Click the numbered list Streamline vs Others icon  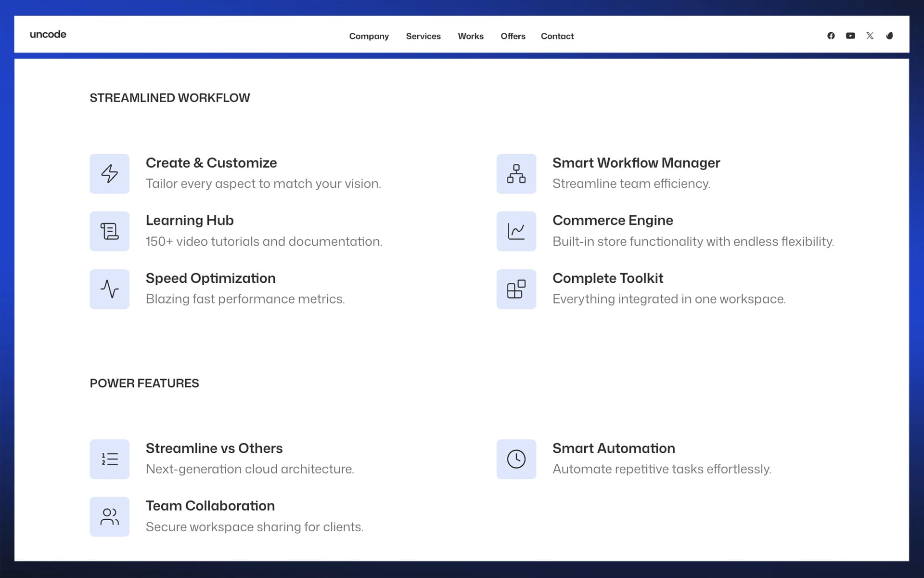coord(109,459)
